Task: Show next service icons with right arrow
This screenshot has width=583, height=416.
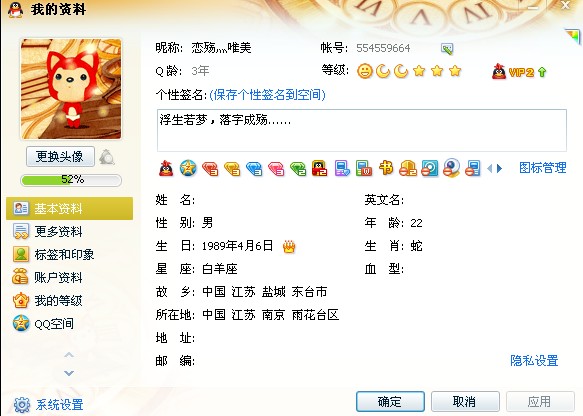Action: (x=500, y=169)
